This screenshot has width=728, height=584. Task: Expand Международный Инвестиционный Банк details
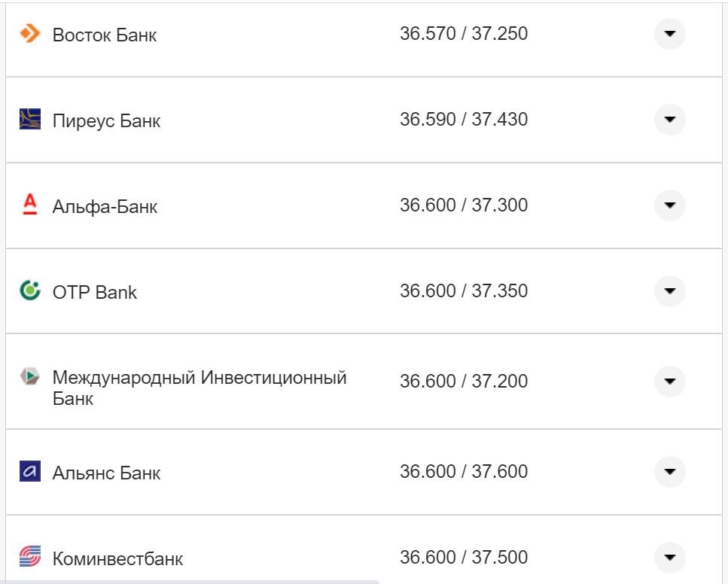point(669,382)
